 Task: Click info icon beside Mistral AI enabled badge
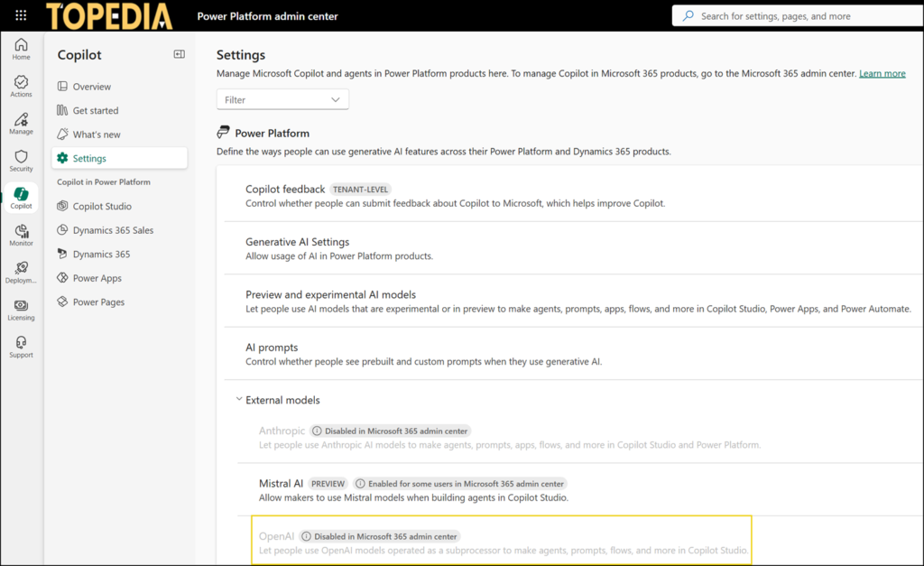pos(360,484)
